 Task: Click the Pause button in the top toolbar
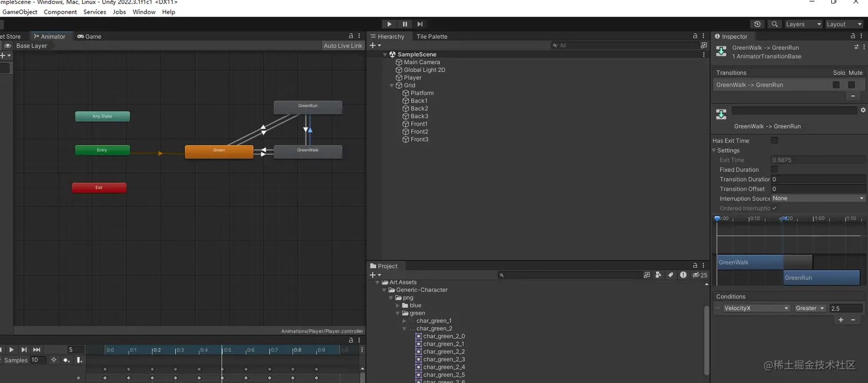click(x=405, y=24)
